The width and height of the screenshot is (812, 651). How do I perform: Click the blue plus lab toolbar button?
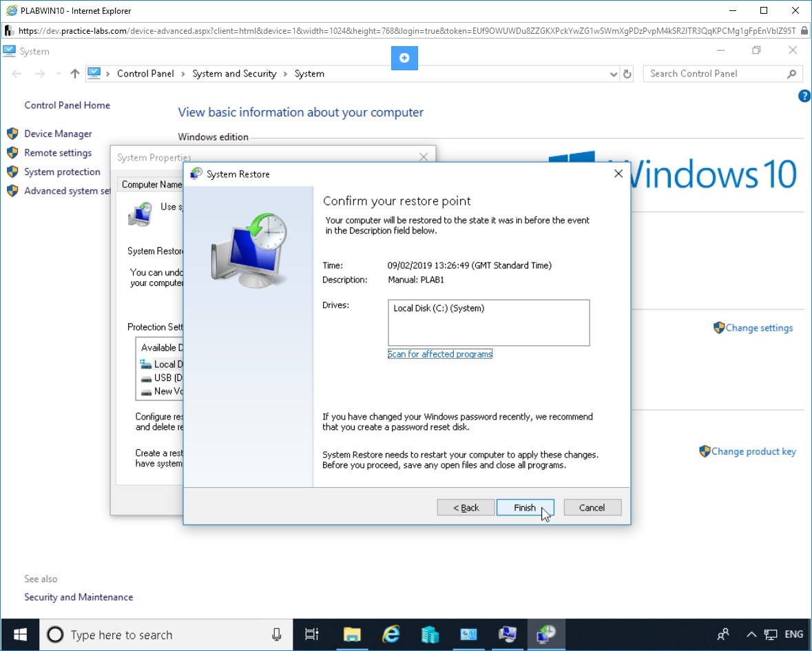[x=404, y=58]
